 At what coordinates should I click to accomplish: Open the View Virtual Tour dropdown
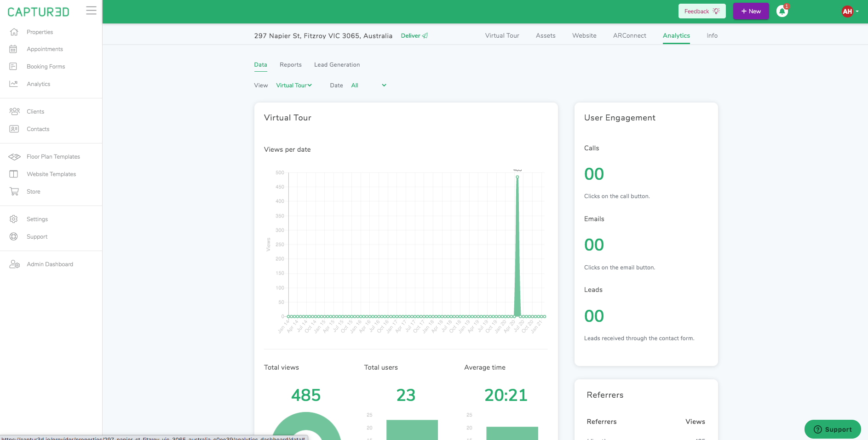coord(294,86)
